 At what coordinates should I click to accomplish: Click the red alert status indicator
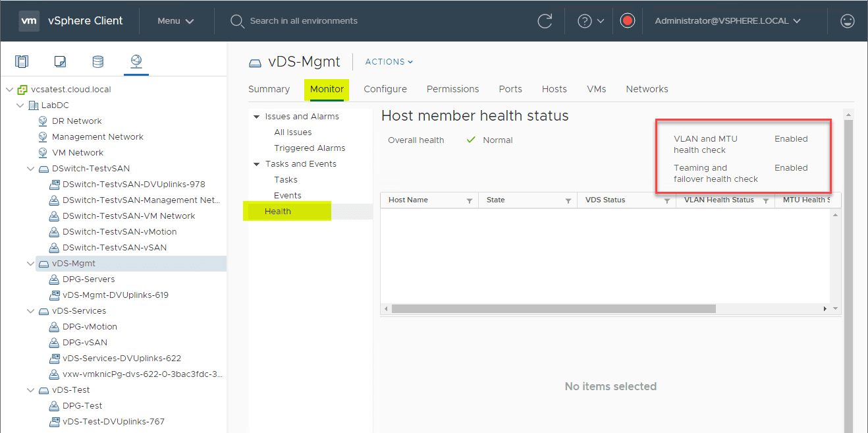pos(627,21)
